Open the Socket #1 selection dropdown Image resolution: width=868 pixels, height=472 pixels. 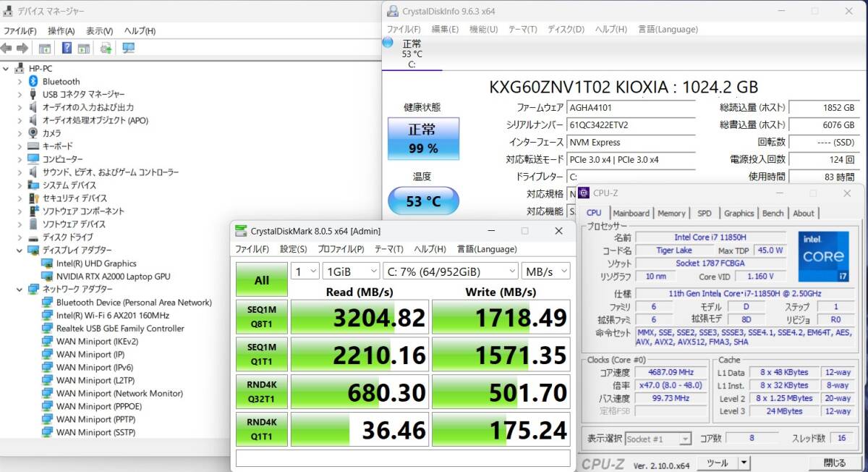[658, 439]
